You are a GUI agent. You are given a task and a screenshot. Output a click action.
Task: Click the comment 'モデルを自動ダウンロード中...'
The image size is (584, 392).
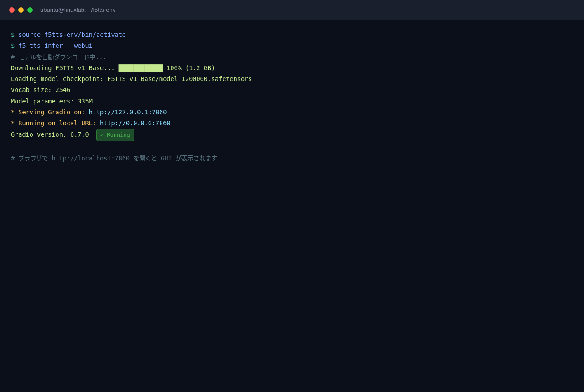58,57
